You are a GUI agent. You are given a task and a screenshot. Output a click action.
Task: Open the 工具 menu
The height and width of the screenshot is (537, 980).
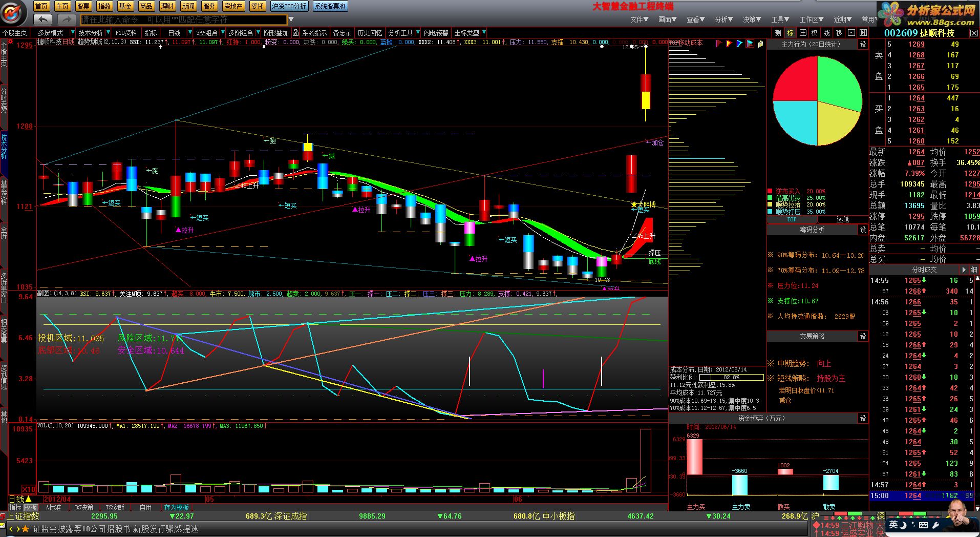pyautogui.click(x=780, y=19)
